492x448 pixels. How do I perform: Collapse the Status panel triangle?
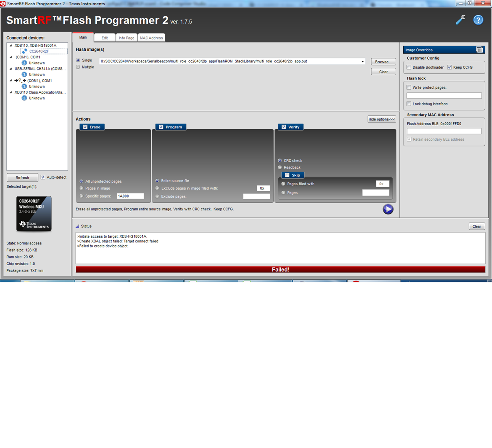[x=77, y=226]
